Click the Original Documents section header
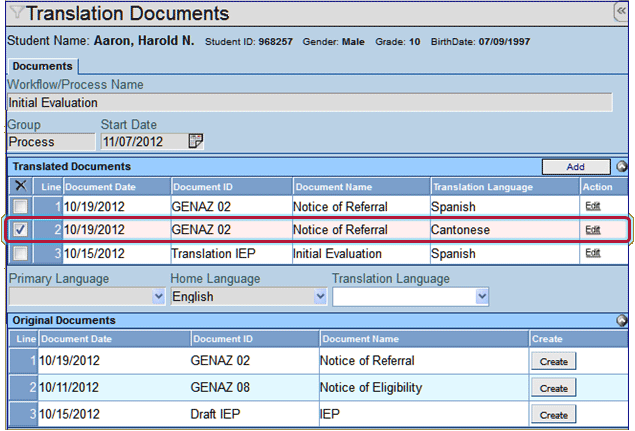 coord(64,320)
